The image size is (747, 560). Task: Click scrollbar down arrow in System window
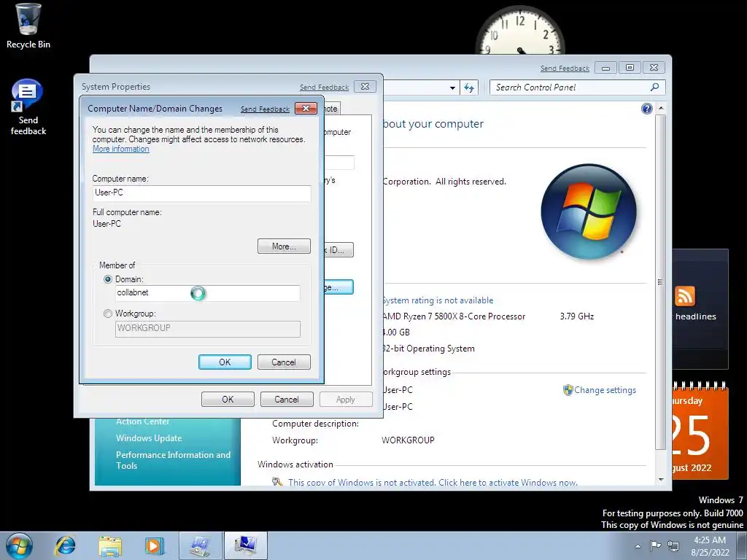coord(661,480)
